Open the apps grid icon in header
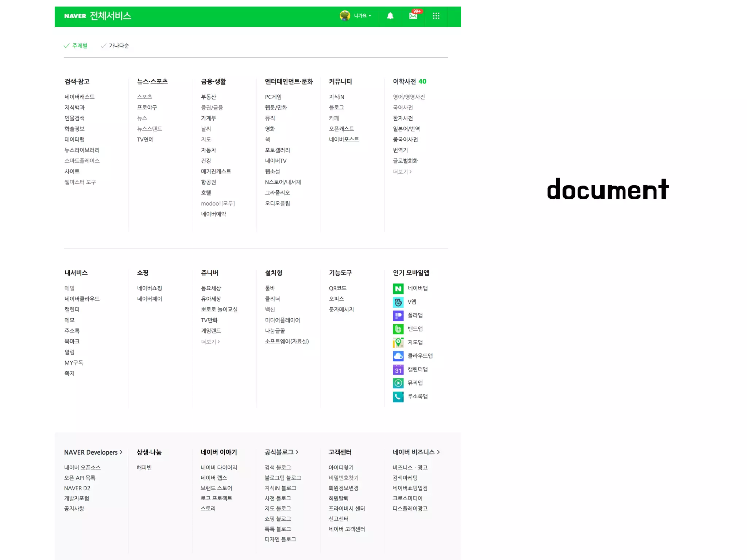The width and height of the screenshot is (747, 560). (x=436, y=16)
